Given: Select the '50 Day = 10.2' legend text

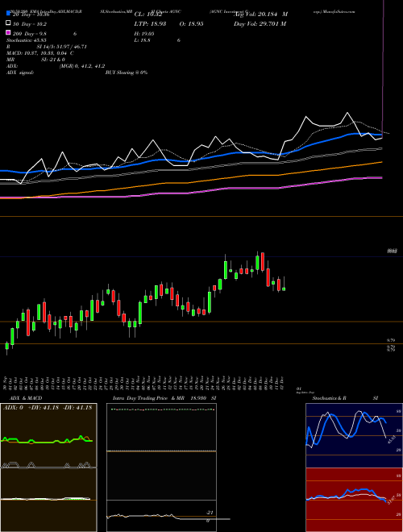Looking at the screenshot, I should [x=30, y=24].
